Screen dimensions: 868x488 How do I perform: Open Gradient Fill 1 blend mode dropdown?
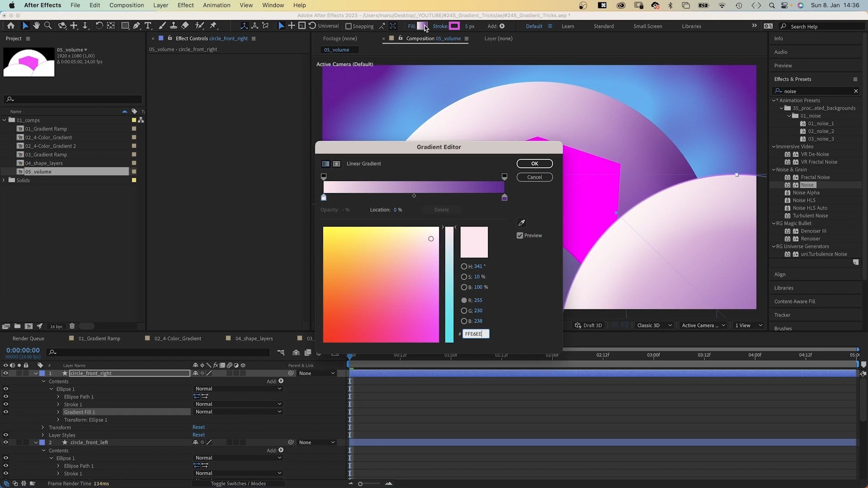238,412
